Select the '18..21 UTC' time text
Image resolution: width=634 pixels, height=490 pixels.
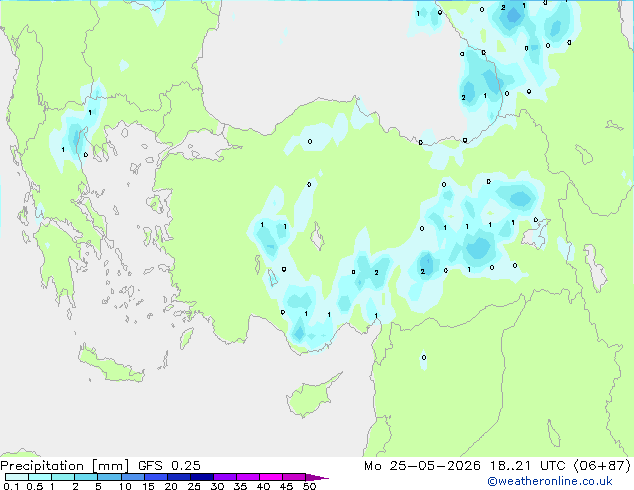[528, 465]
